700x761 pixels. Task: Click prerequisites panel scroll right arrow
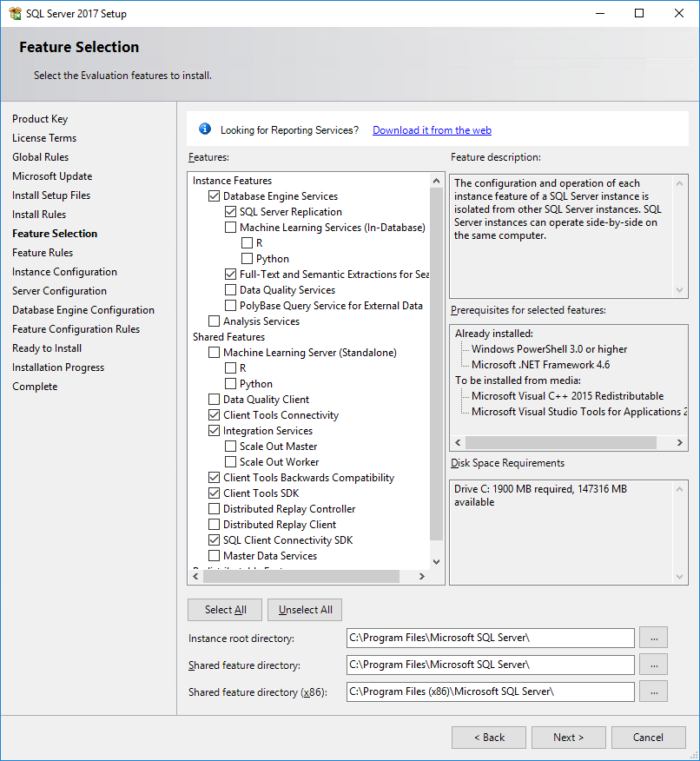(680, 443)
